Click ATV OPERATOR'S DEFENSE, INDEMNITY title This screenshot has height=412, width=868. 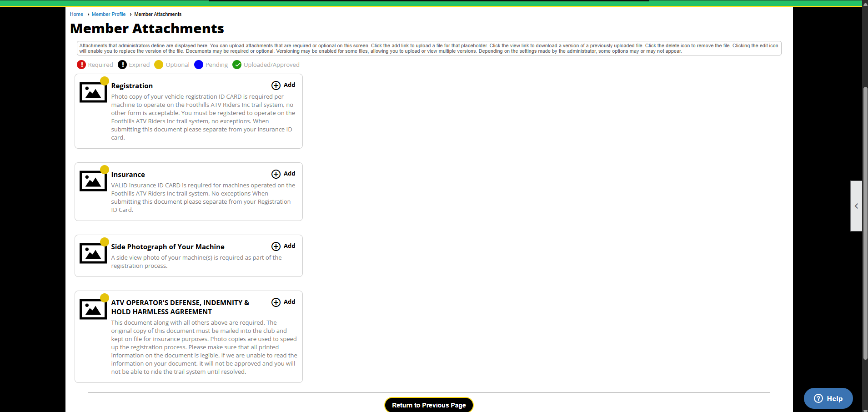click(180, 307)
